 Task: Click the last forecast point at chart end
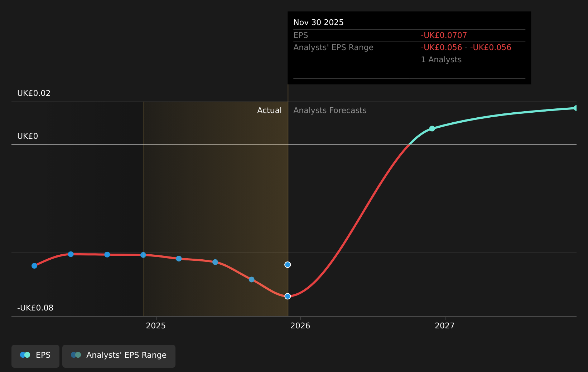576,108
